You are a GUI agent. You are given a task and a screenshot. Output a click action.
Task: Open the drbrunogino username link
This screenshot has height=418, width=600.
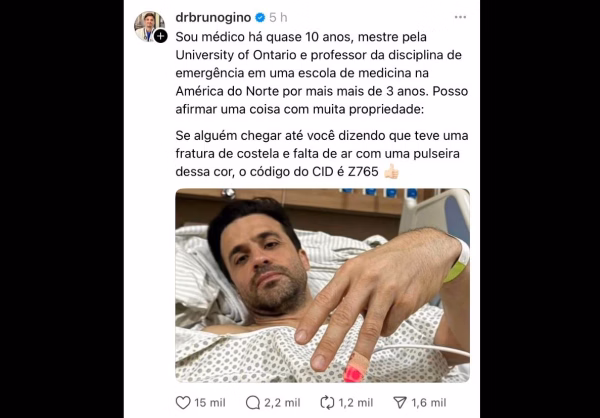(213, 18)
